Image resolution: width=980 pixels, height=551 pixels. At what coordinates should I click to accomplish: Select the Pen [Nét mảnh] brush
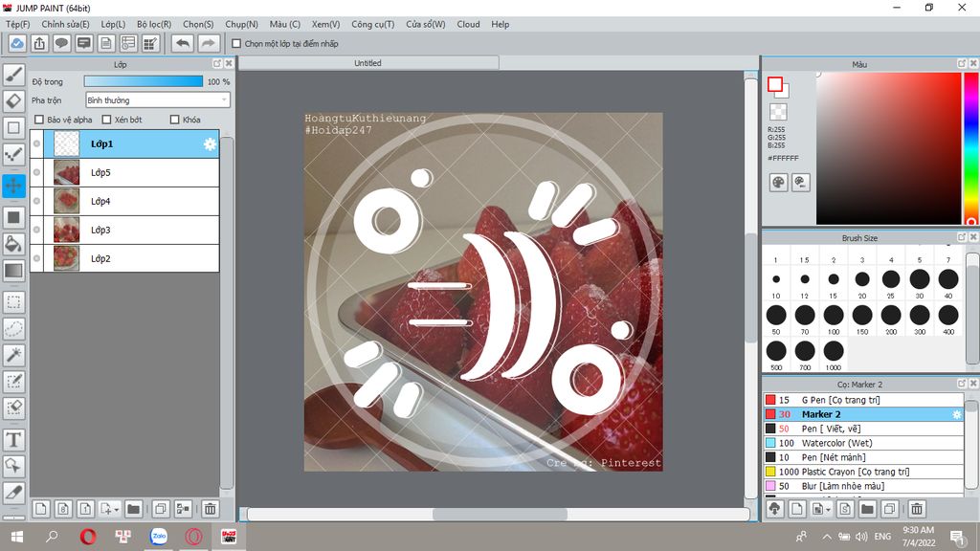pos(863,457)
